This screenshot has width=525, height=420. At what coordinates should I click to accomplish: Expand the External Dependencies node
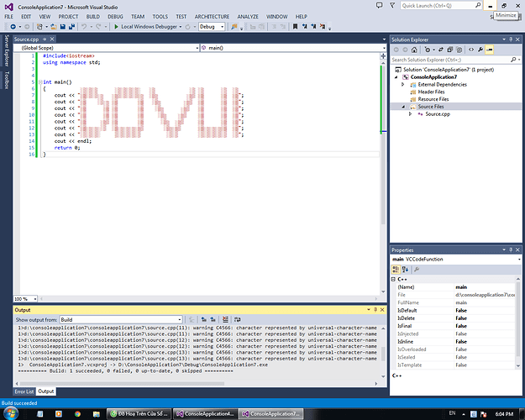[402, 84]
